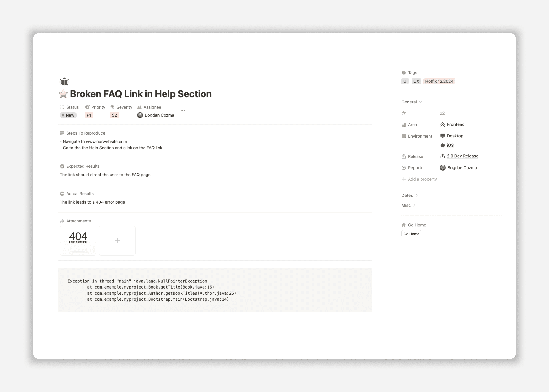Click the Area property label

(x=412, y=124)
